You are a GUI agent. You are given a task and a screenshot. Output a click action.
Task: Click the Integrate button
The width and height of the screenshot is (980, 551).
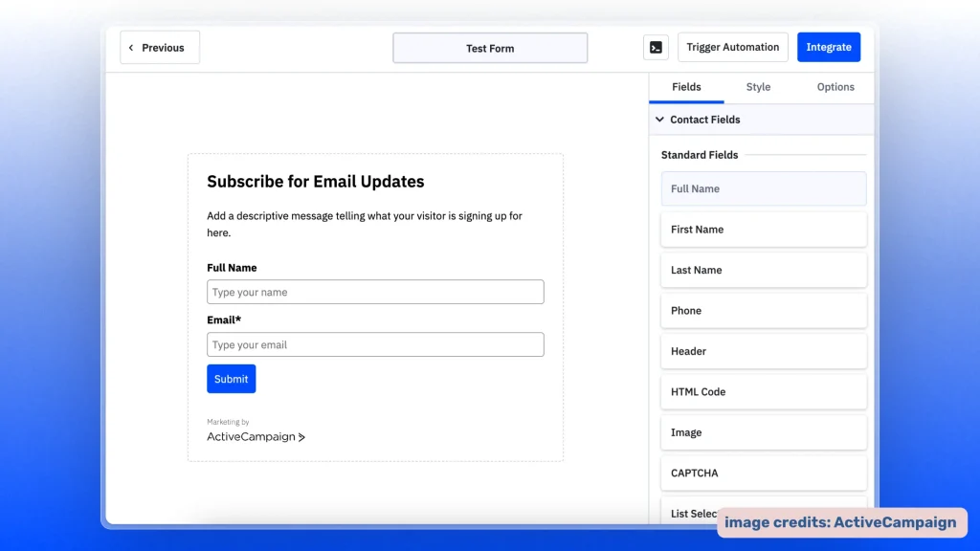click(x=829, y=46)
